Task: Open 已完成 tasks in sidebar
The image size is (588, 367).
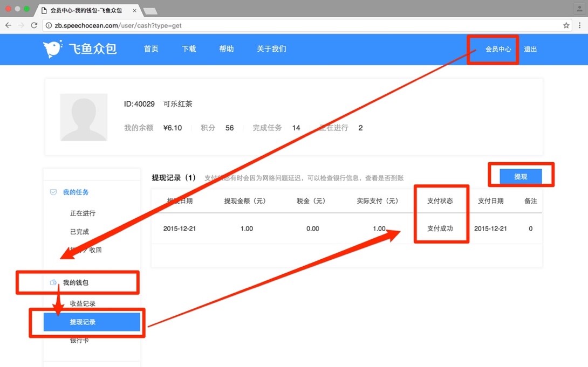Action: tap(79, 232)
